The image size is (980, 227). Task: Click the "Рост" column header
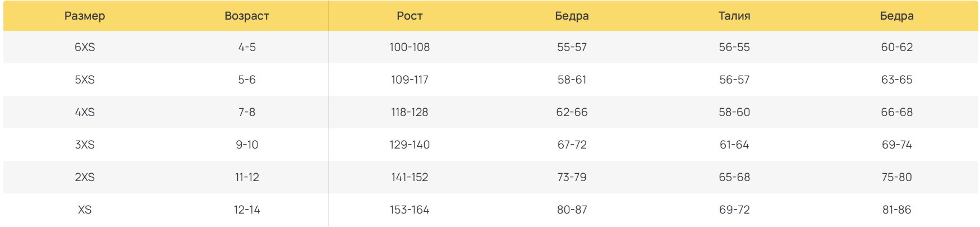[x=410, y=16]
